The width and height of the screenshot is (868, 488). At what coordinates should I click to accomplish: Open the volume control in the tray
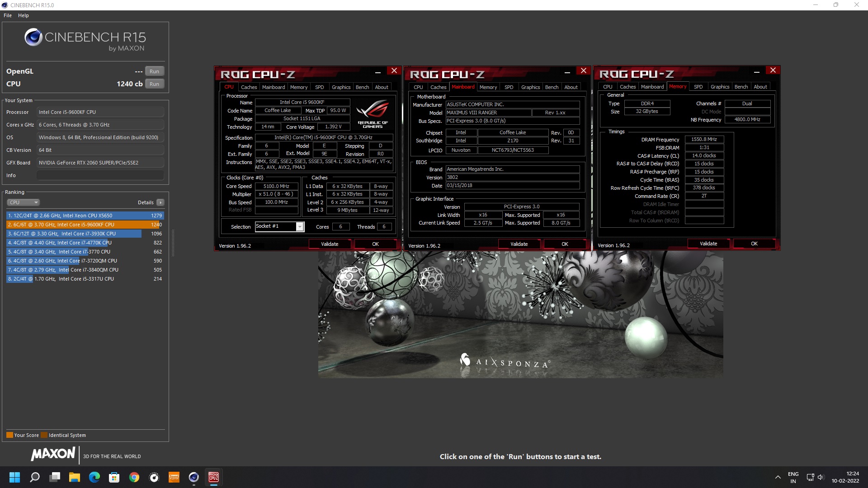tap(821, 477)
